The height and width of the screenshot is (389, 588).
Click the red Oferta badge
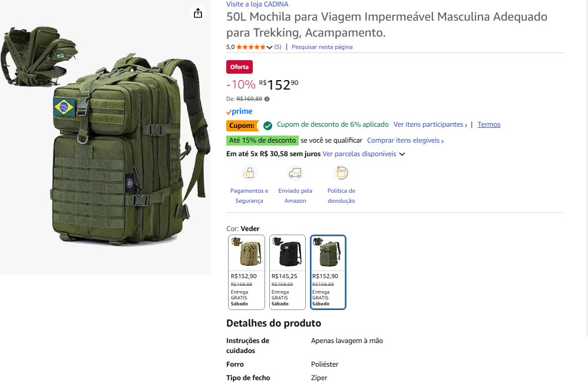(239, 67)
